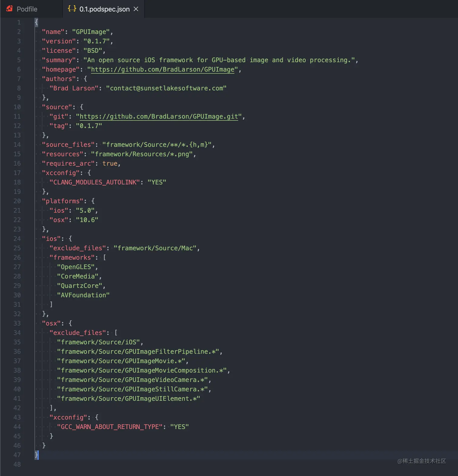Click the "ios" key on line 24
This screenshot has height=476, width=458.
click(x=51, y=238)
